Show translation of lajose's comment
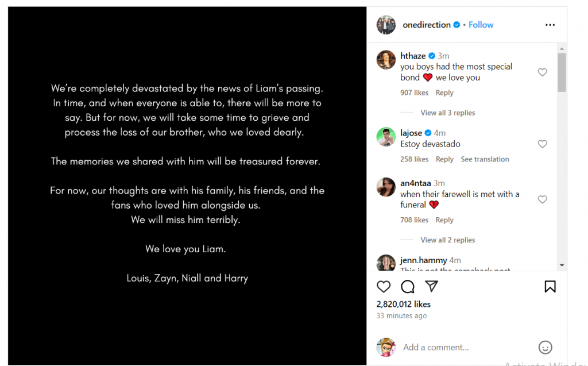Screen dimensions: 588x366 point(485,159)
